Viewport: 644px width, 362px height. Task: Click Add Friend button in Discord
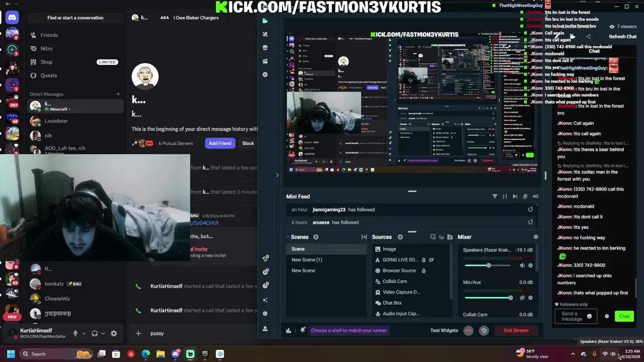220,143
